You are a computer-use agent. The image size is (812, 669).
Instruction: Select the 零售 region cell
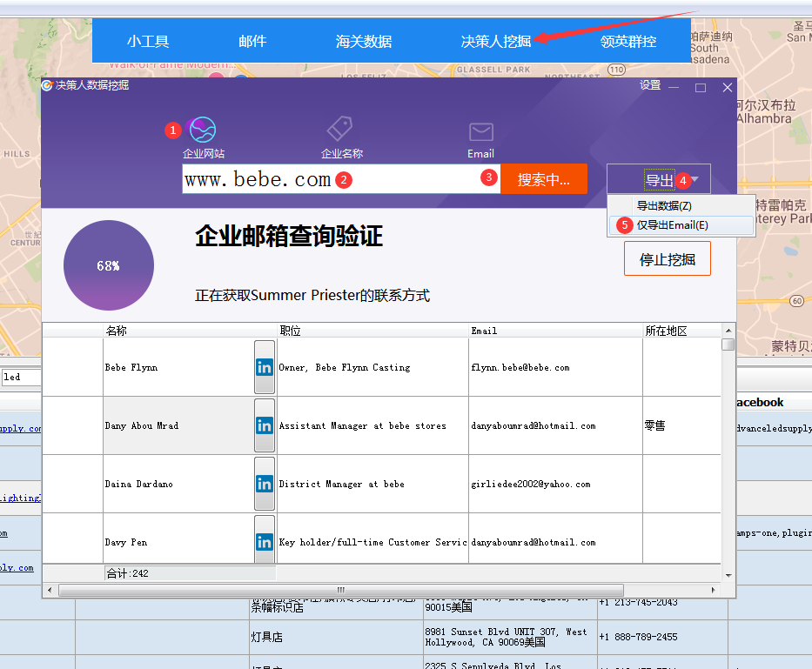681,425
